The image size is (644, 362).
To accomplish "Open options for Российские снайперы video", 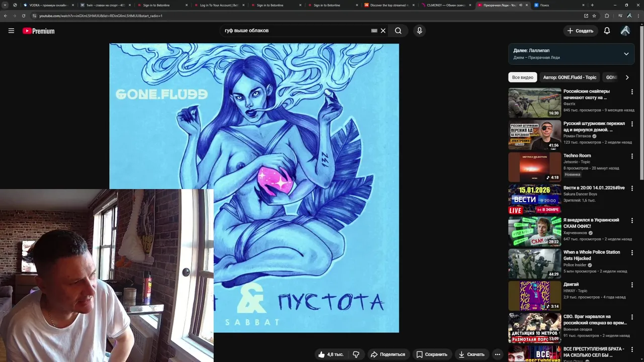I will tap(632, 92).
